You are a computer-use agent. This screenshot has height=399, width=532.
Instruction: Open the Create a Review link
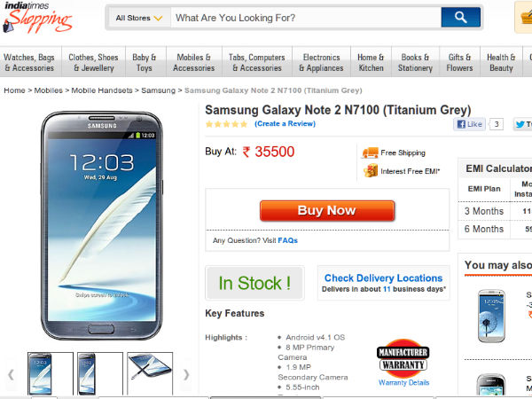(x=285, y=124)
